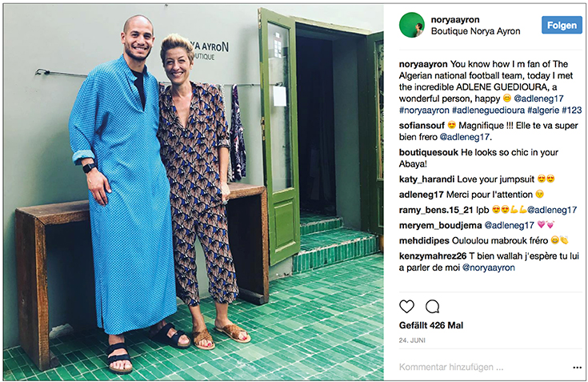588x382 pixels.
Task: Open the noryaayron profile picture
Action: tap(412, 25)
